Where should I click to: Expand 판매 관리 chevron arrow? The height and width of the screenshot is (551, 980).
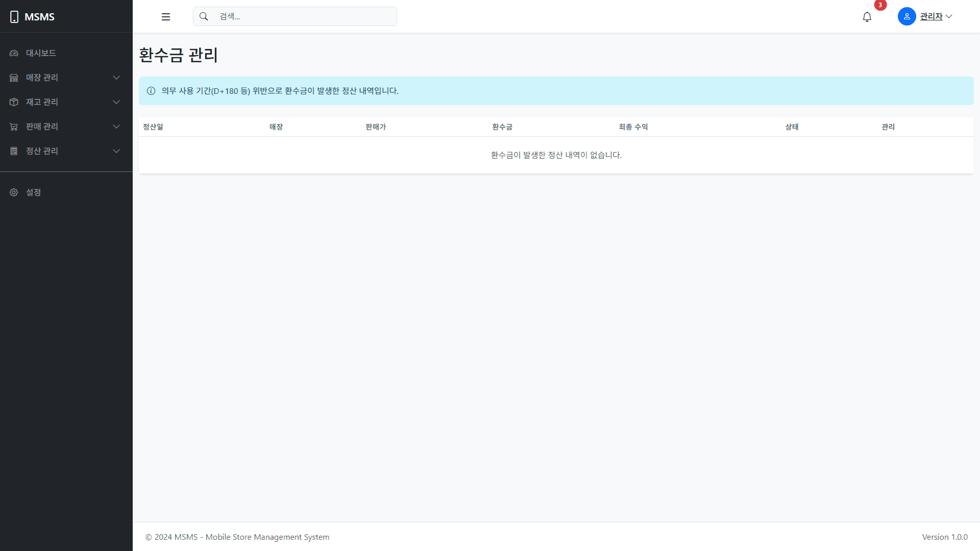coord(116,127)
